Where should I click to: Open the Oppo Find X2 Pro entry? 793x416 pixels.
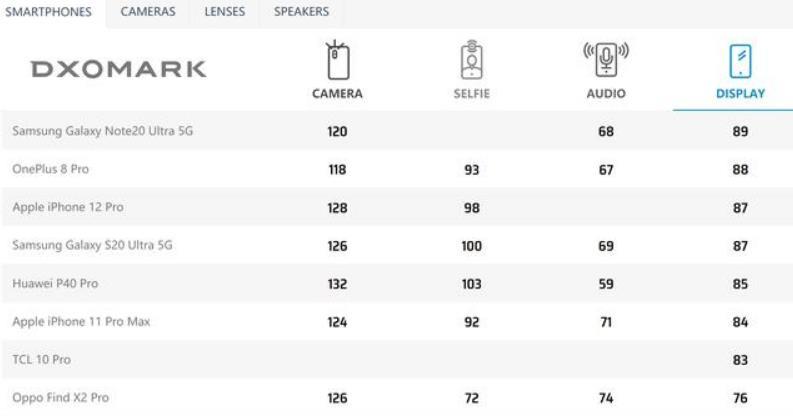(61, 397)
